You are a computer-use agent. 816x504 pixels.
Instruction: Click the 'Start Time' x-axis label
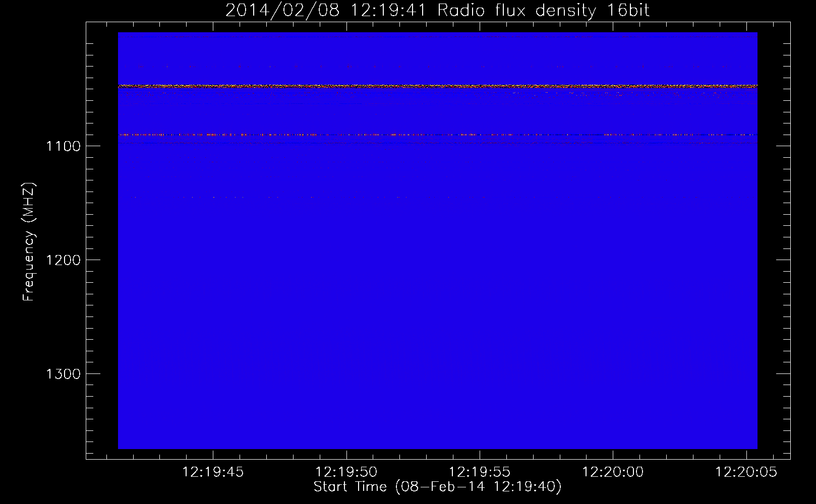(x=437, y=487)
